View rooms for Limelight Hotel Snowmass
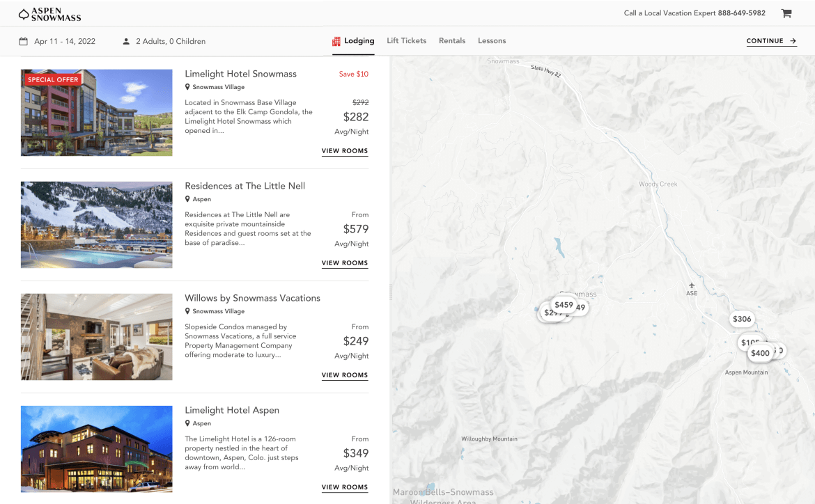This screenshot has width=815, height=504. coord(345,151)
